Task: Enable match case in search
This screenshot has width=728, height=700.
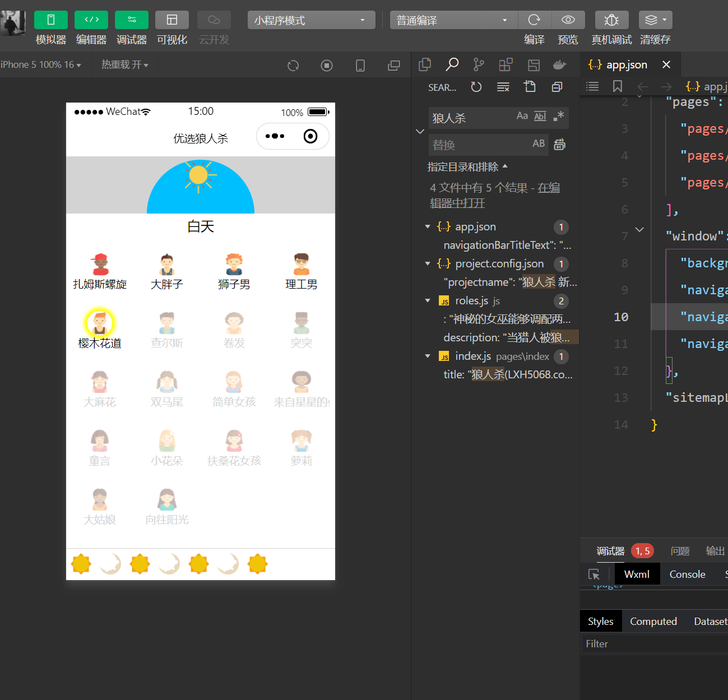Action: coord(522,116)
